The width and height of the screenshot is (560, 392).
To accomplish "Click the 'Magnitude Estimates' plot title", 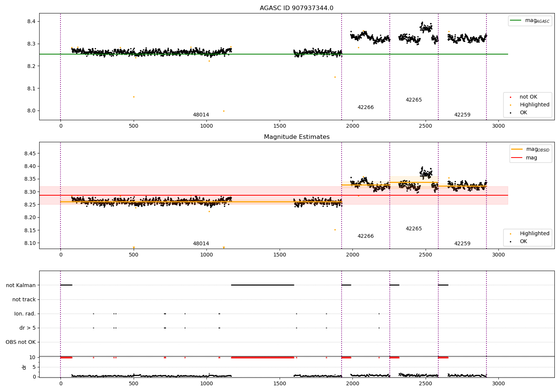I will point(296,137).
